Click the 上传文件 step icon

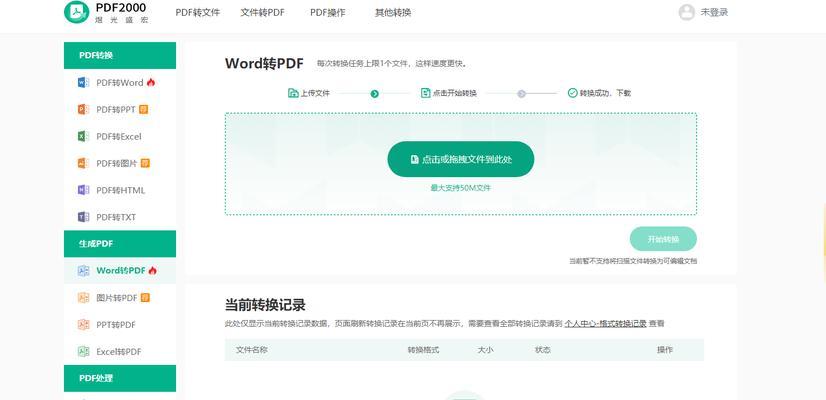[293, 93]
